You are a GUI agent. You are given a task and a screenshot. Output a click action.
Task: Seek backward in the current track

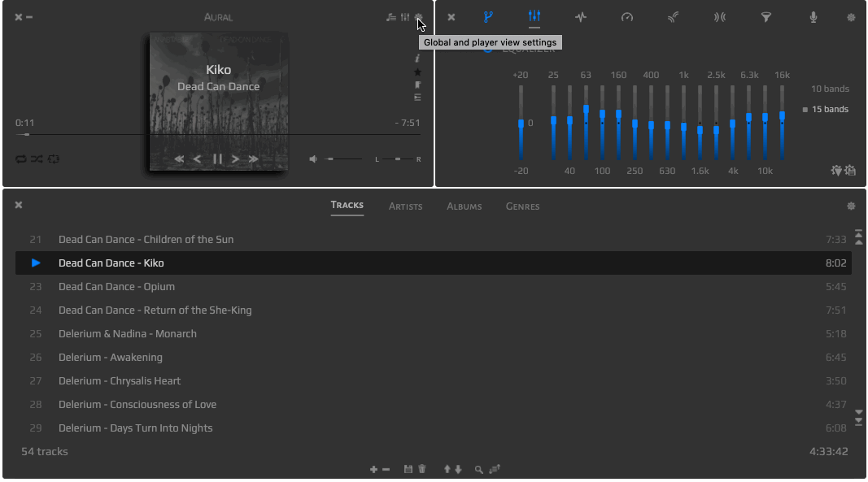tap(197, 159)
